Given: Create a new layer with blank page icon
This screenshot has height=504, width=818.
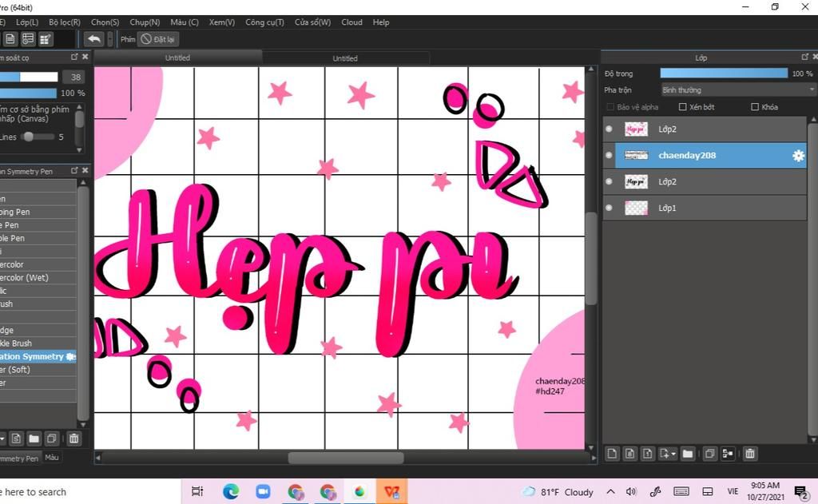Looking at the screenshot, I should [612, 454].
